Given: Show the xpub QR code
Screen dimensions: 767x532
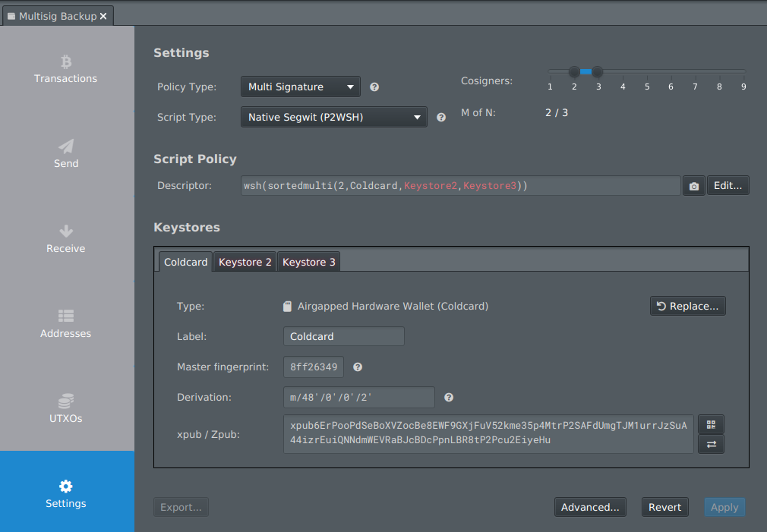Looking at the screenshot, I should [x=712, y=424].
